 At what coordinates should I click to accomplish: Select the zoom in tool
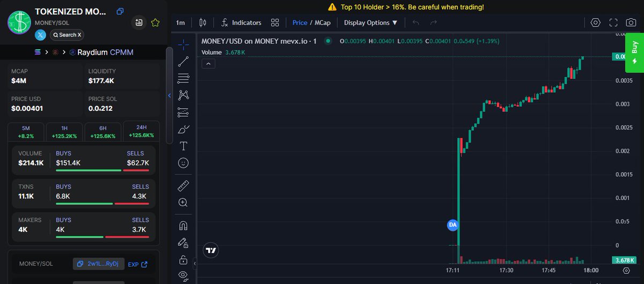coord(184,203)
